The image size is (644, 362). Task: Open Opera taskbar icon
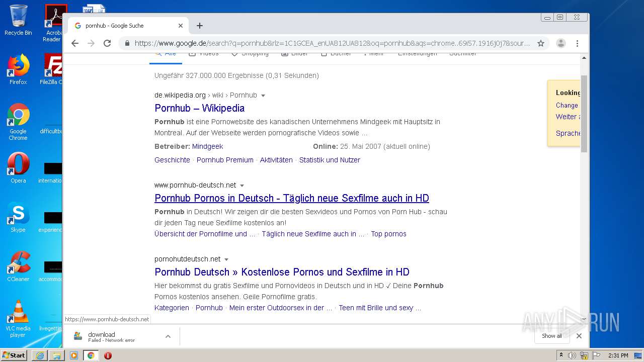(108, 355)
